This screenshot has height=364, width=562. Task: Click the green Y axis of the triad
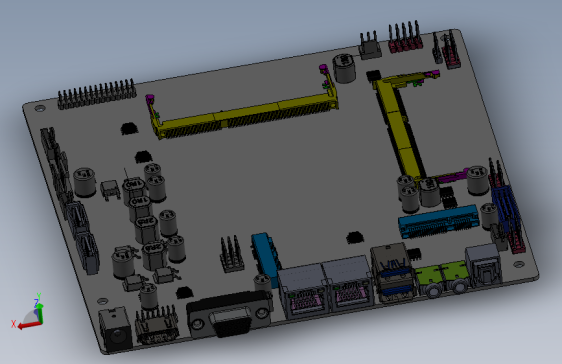(x=40, y=312)
